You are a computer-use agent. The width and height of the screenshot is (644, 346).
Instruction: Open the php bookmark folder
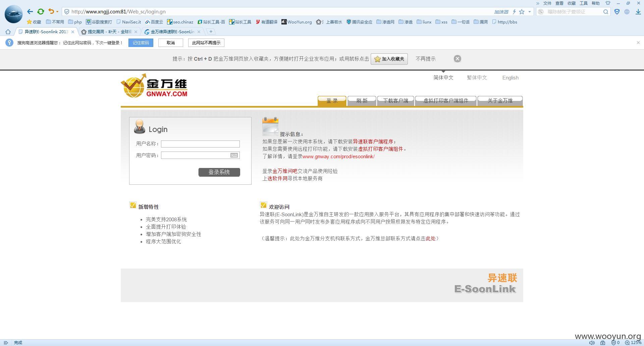(x=75, y=22)
